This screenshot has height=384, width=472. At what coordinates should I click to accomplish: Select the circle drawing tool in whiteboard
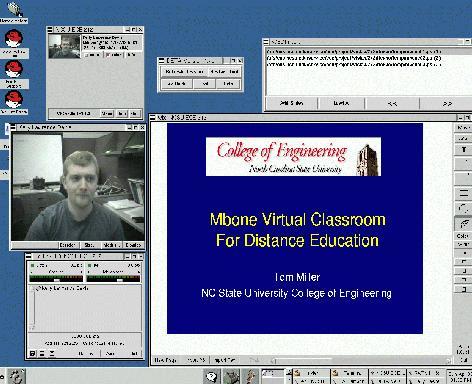(x=463, y=208)
